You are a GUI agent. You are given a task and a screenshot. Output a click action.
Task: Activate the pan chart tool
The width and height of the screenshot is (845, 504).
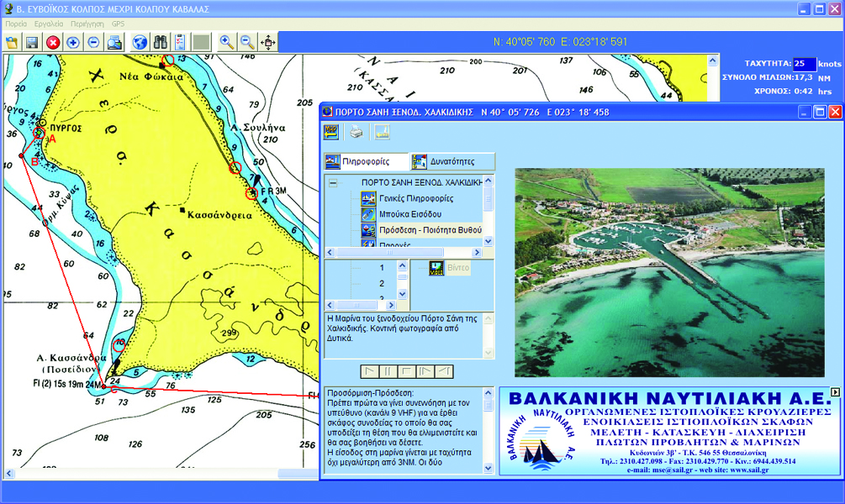pyautogui.click(x=268, y=42)
